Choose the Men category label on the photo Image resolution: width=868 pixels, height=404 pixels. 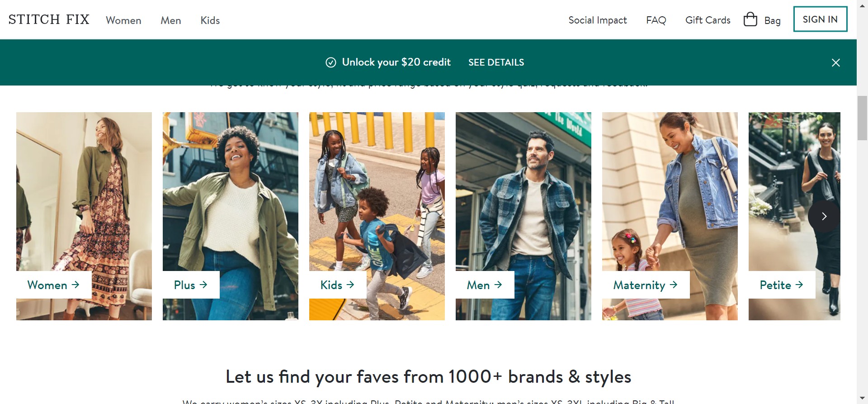pyautogui.click(x=484, y=285)
